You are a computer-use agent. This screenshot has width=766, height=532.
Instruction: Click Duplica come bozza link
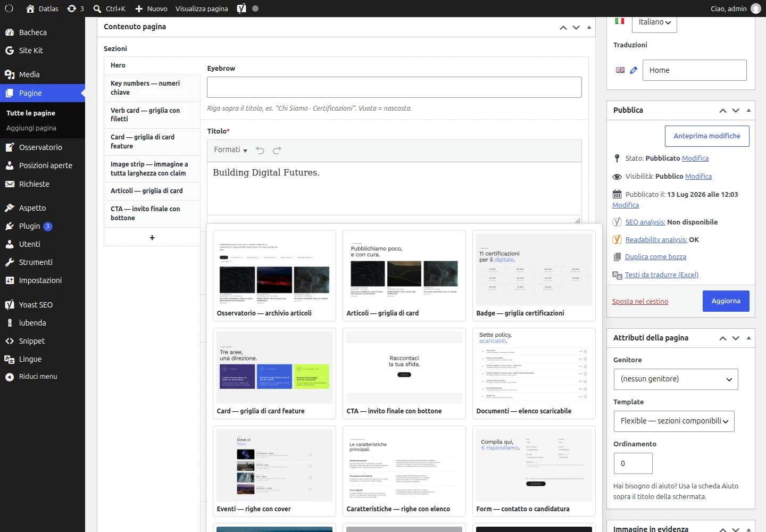(655, 257)
